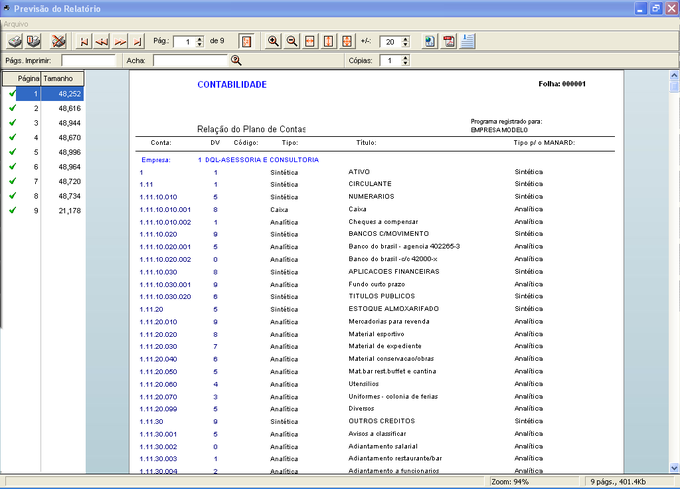Increase Cópias count with up arrow
Viewport: 680px width, 489px height.
(x=404, y=57)
